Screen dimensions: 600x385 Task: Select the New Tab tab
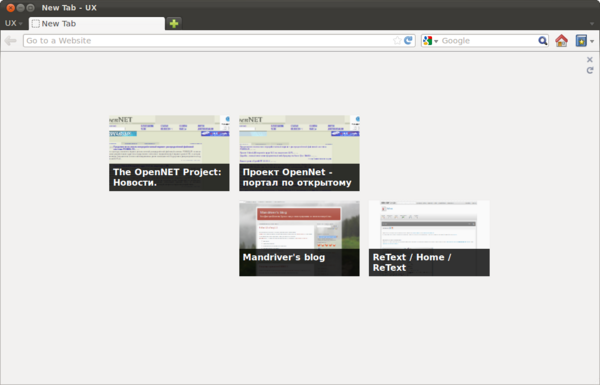(96, 23)
